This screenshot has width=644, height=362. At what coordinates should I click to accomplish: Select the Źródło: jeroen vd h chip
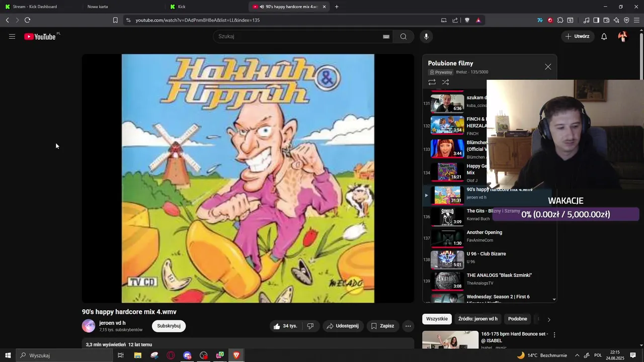pos(478,319)
